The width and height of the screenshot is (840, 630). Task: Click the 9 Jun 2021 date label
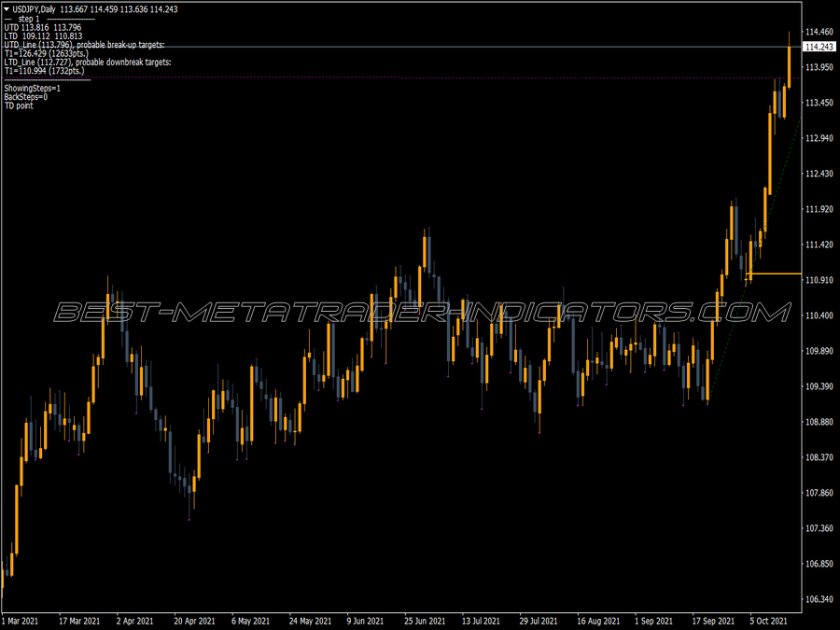tap(365, 621)
